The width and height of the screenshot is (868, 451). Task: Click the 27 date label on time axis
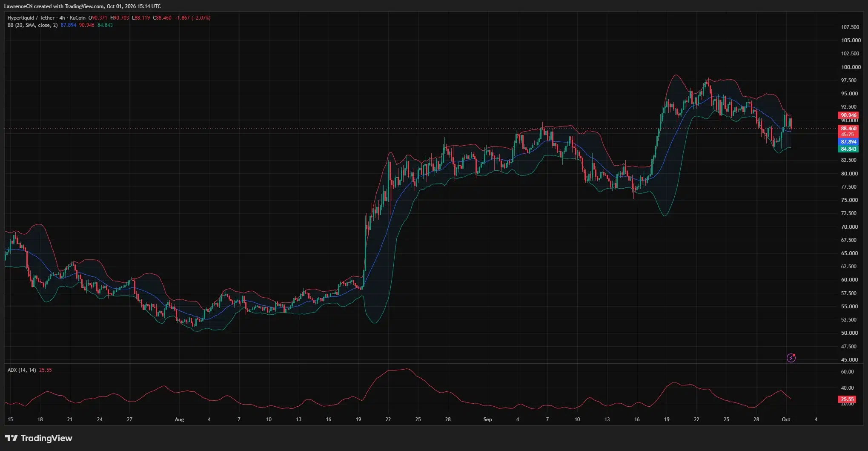[129, 419]
